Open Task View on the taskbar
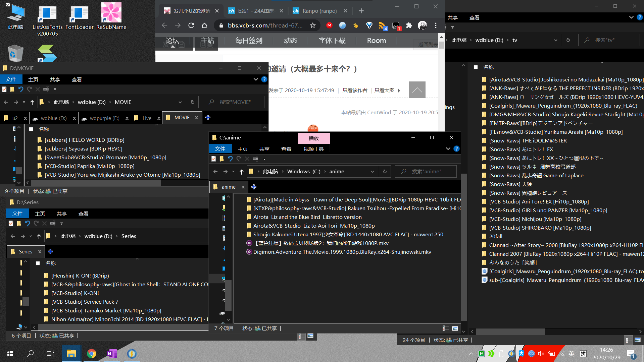This screenshot has height=362, width=644. 50,354
